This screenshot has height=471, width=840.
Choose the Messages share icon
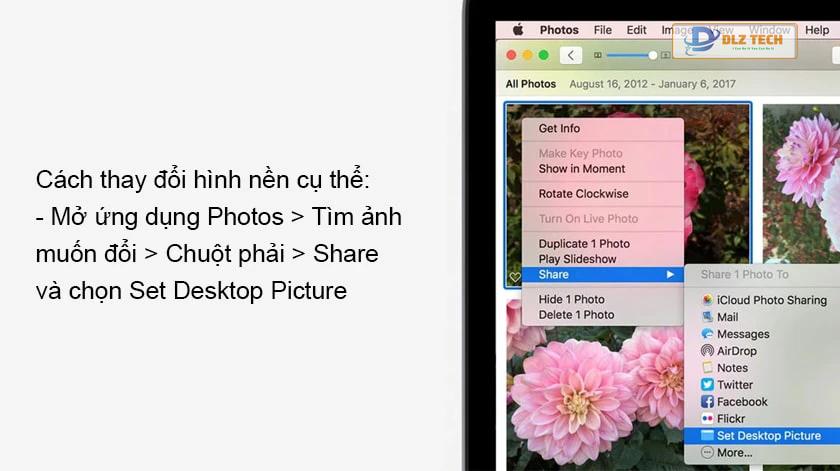(707, 334)
